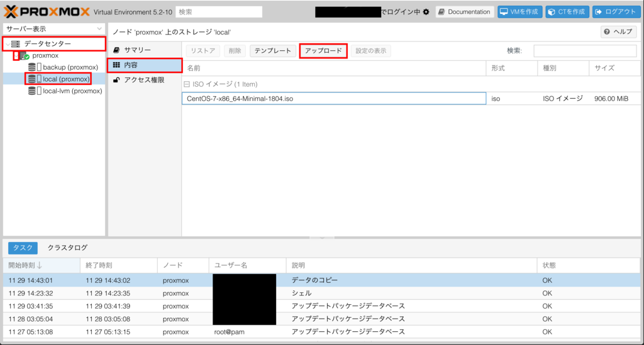Select local (proxmox) storage
The image size is (644, 345).
(x=65, y=79)
